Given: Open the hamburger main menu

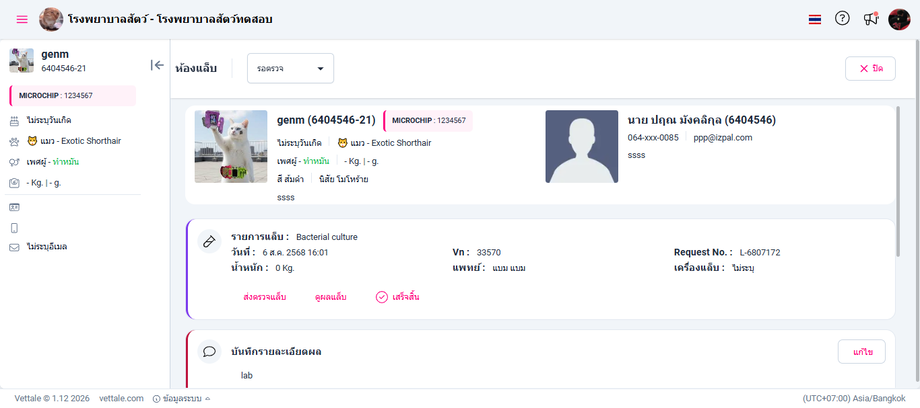Looking at the screenshot, I should click(x=22, y=19).
